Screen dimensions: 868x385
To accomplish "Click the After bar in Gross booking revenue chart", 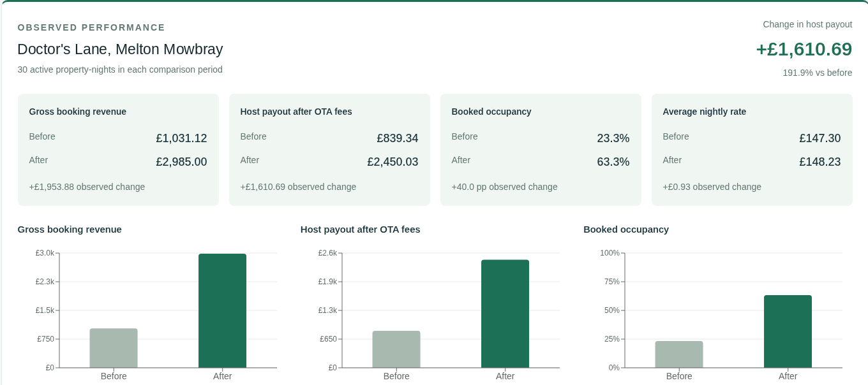I will click(222, 311).
